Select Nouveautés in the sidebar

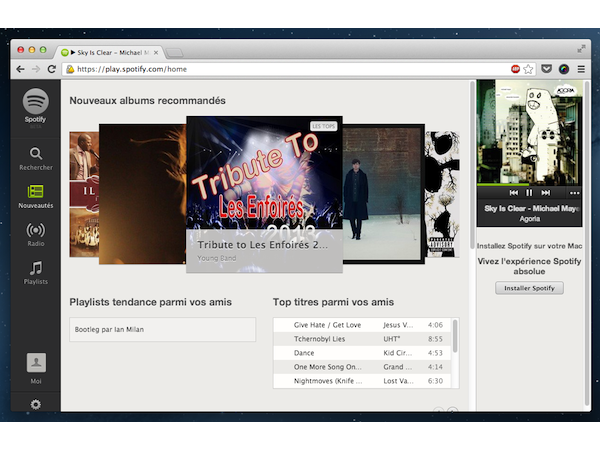36,197
